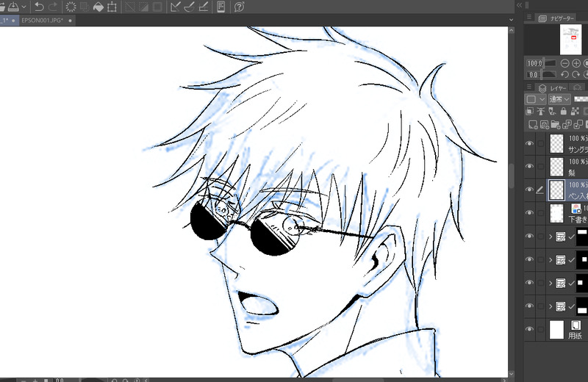
Task: Set as Reference Layer lighthouse icon
Action: pyautogui.click(x=541, y=112)
